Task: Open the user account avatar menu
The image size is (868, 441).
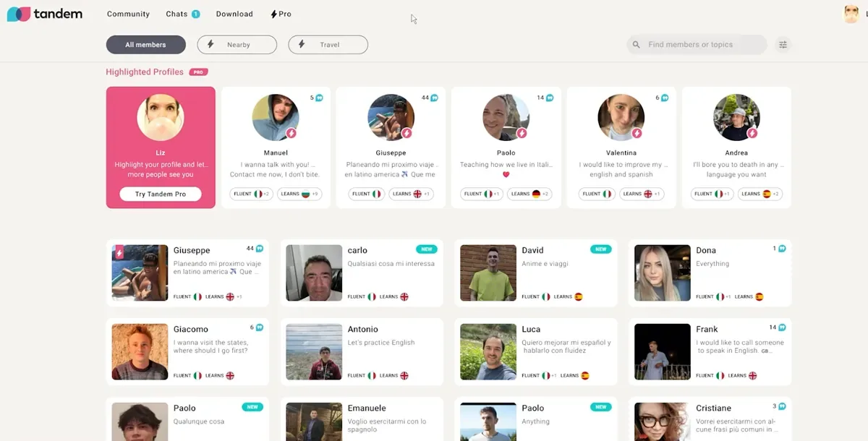Action: [851, 14]
